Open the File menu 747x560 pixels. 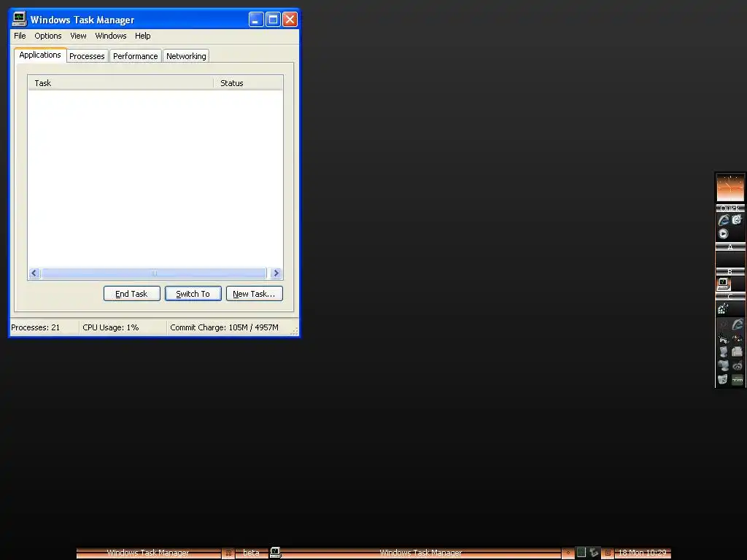(x=20, y=36)
